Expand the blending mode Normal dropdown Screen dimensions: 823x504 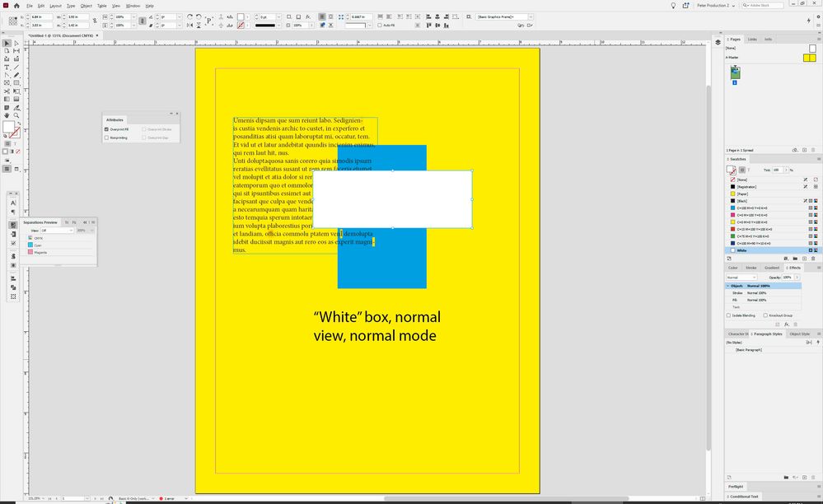pos(741,278)
